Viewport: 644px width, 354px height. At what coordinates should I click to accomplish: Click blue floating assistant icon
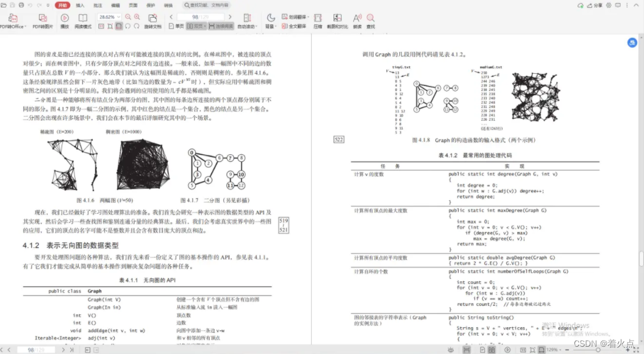coord(632,42)
